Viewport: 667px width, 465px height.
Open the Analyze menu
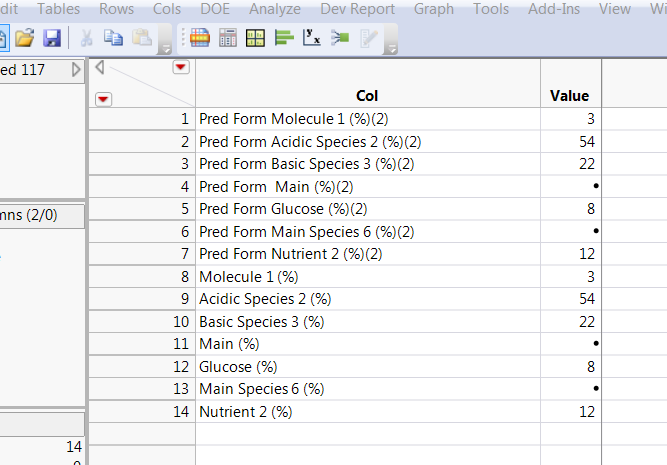pos(275,9)
